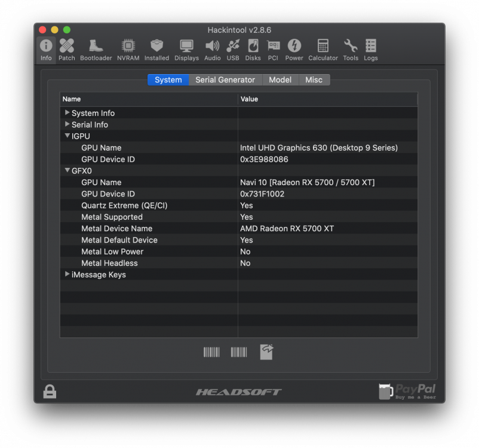Open the Bootloader section
479x448 pixels.
point(96,50)
